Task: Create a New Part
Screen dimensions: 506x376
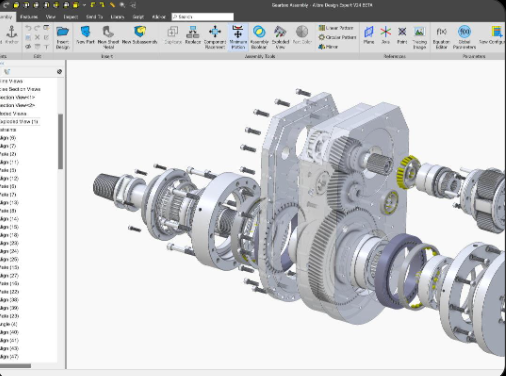Action: click(85, 35)
